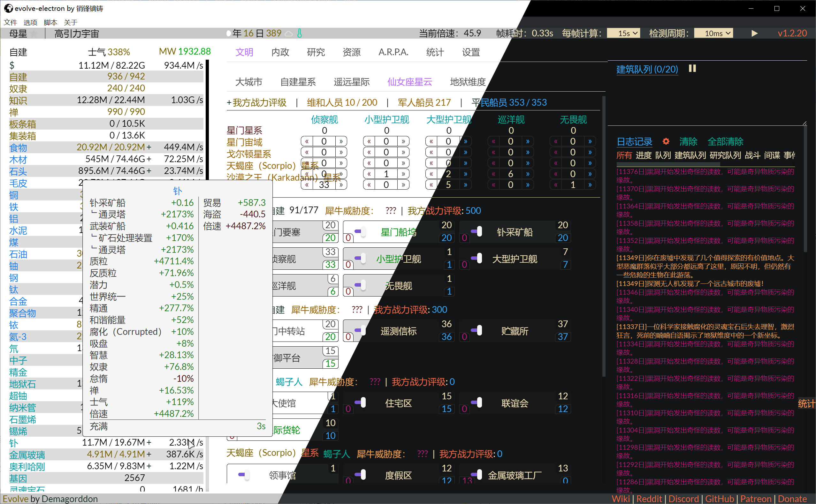816x504 pixels.
Task: Click the moon phase icon
Action: [x=228, y=33]
